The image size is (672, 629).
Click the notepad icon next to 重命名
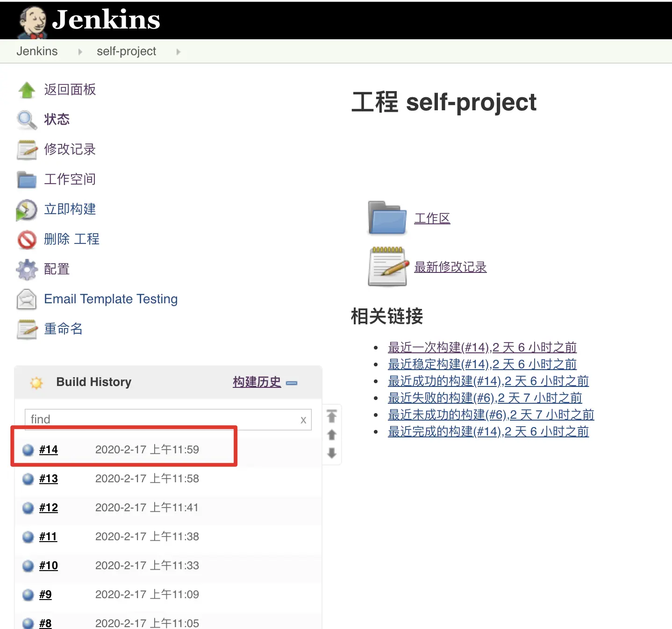coord(27,329)
